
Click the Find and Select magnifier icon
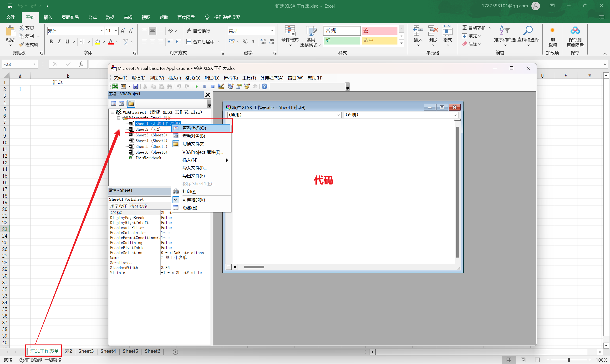click(528, 30)
